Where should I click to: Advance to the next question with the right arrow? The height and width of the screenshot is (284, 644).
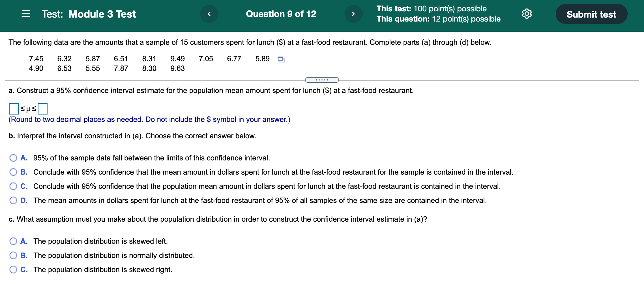pyautogui.click(x=354, y=14)
